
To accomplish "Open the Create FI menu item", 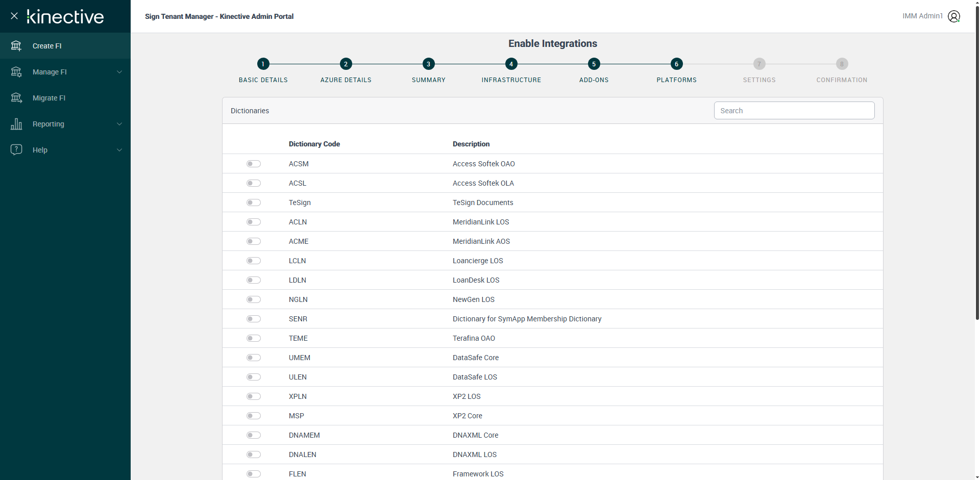I will pyautogui.click(x=65, y=46).
